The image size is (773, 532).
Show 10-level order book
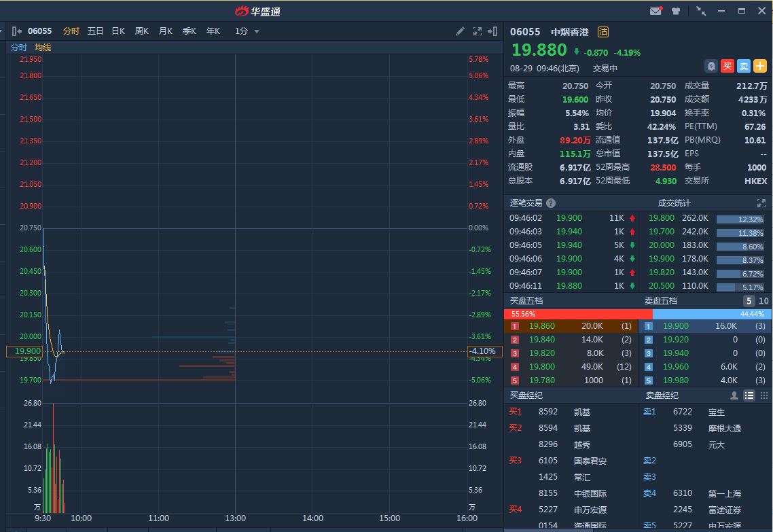(763, 301)
